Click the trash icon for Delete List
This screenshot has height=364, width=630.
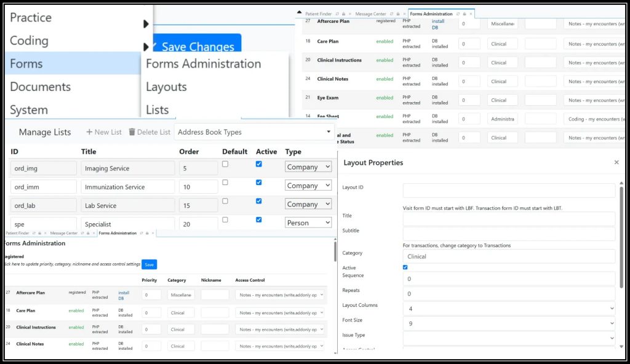tap(132, 132)
